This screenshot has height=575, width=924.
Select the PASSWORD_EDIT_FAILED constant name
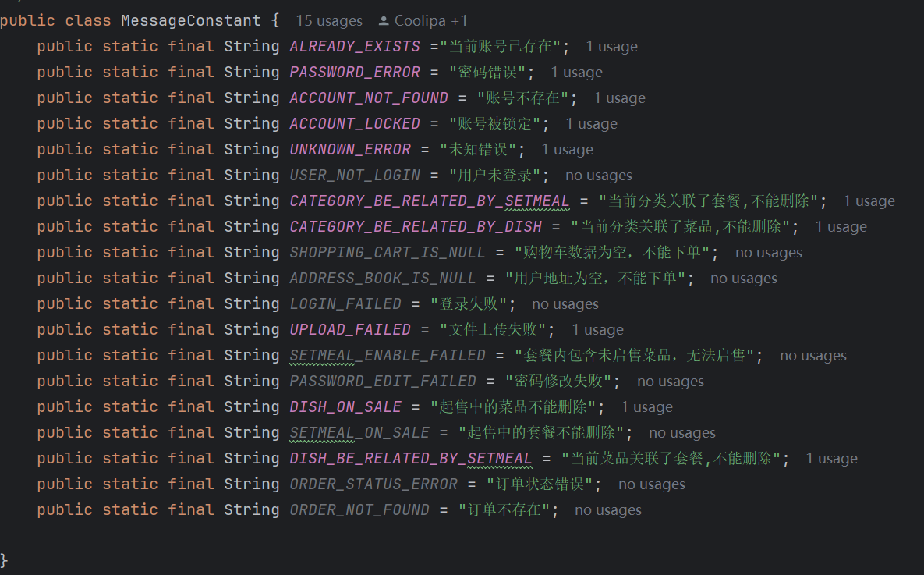[x=382, y=382]
